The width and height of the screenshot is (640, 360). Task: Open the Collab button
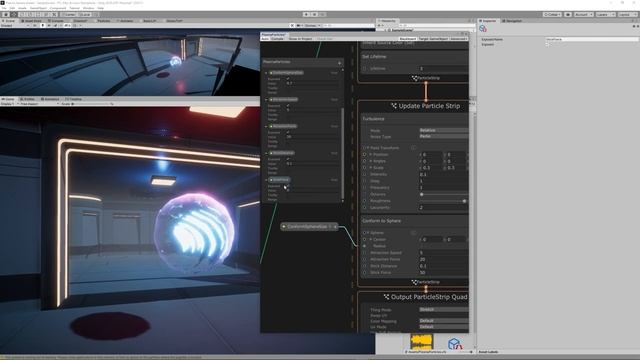[x=552, y=14]
